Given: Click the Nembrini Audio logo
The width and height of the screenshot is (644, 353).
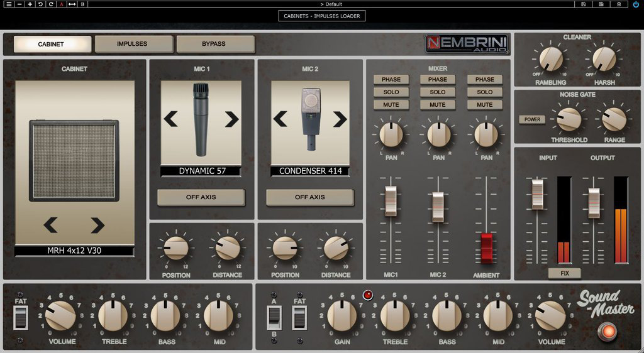Looking at the screenshot, I should point(467,44).
